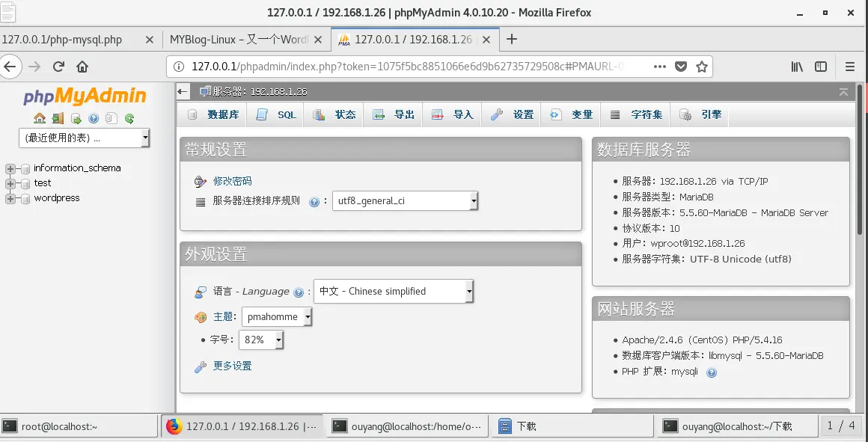Open Firefox hamburger menu
The height and width of the screenshot is (442, 868).
(x=850, y=67)
